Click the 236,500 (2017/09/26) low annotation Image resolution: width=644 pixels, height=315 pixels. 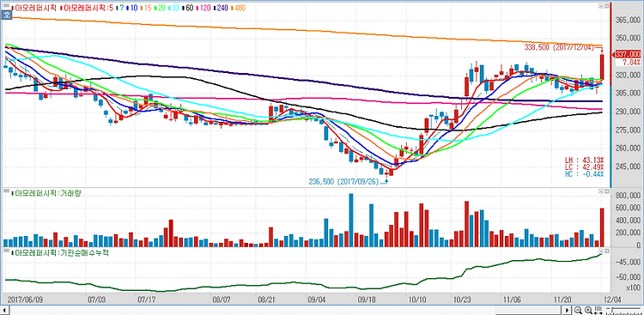(x=343, y=181)
